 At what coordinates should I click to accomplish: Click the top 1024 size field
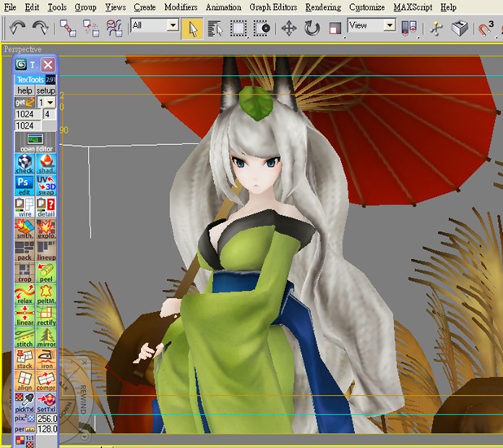pyautogui.click(x=28, y=114)
